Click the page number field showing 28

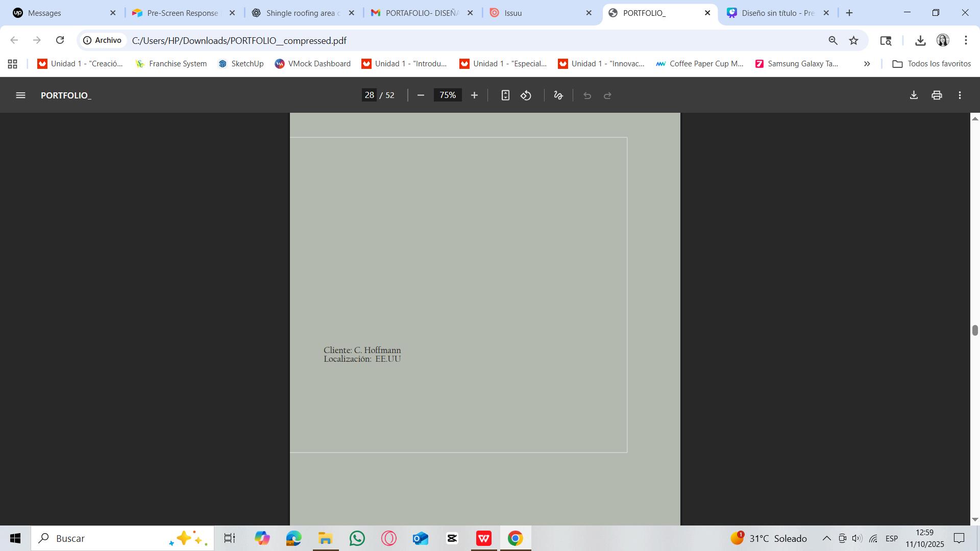click(369, 95)
